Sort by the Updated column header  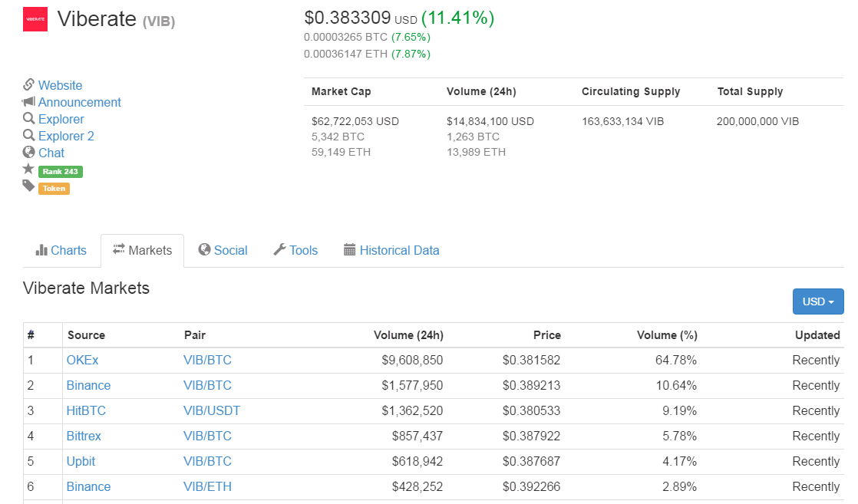pos(817,335)
